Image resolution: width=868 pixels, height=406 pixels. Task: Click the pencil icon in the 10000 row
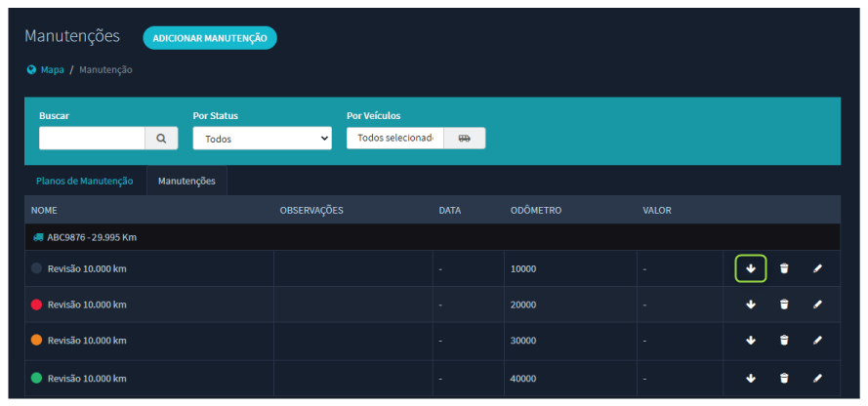[x=817, y=268]
